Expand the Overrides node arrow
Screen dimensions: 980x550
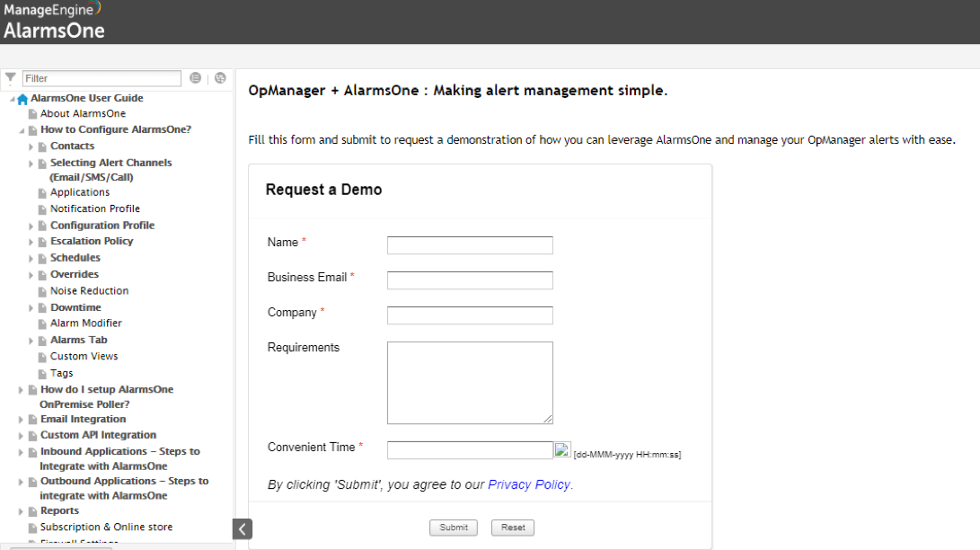pos(31,275)
